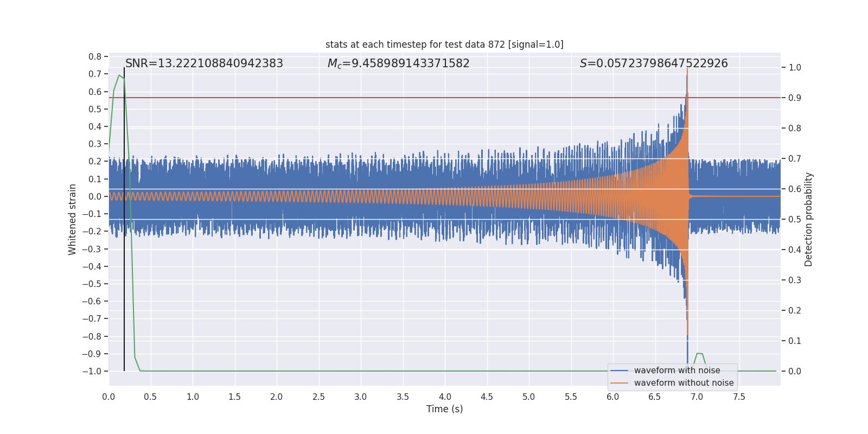Click the plot title mentioning test data 872
868x434 pixels.
coord(444,44)
